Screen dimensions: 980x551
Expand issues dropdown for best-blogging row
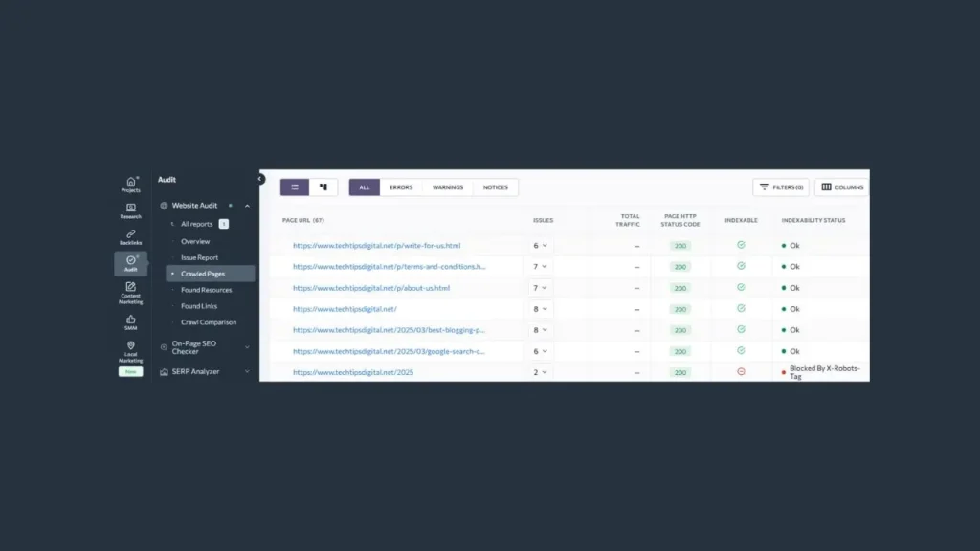540,330
